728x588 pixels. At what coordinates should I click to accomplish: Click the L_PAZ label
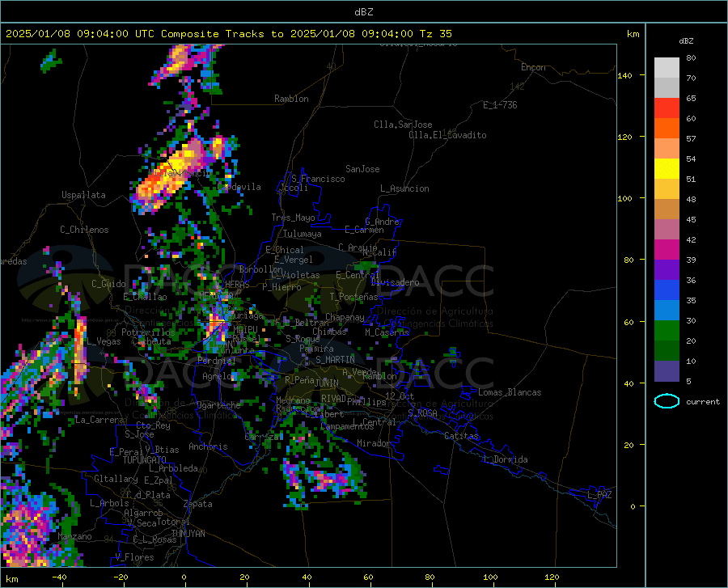coord(599,495)
